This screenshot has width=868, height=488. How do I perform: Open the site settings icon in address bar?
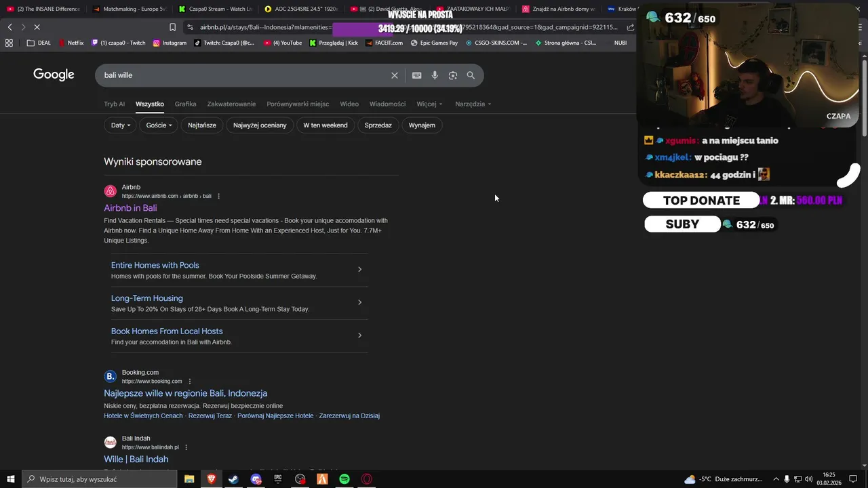click(190, 27)
